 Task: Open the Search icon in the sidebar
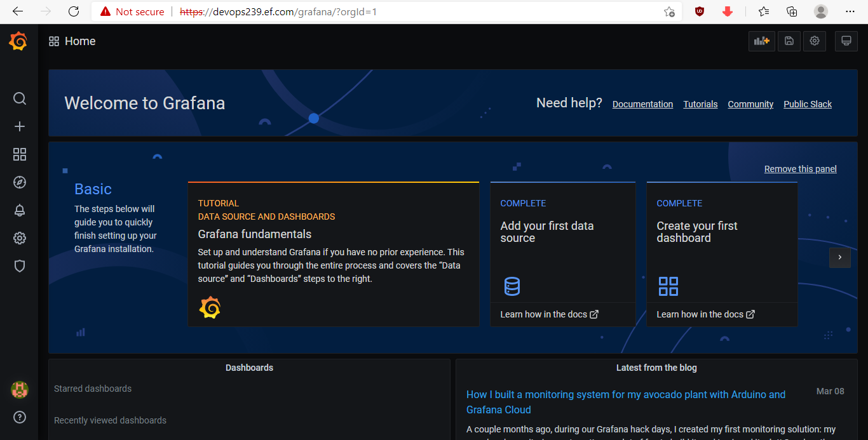point(20,98)
